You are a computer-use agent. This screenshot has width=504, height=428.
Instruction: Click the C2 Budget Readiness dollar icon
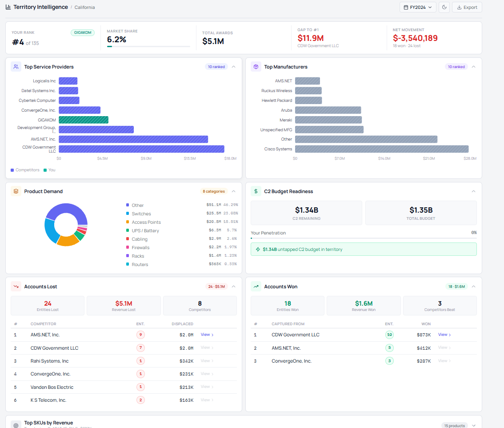tap(256, 191)
